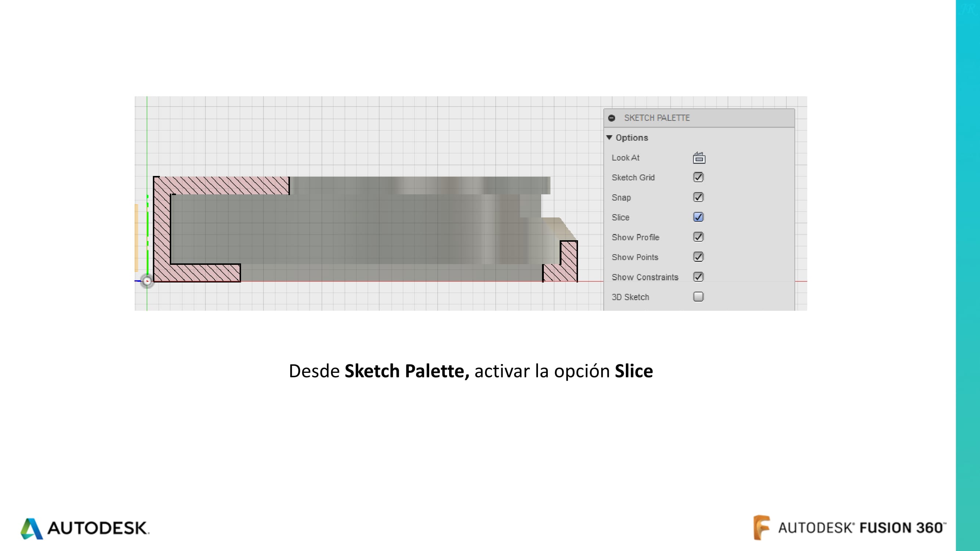Toggle Show Profile visibility off
The image size is (980, 551).
pyautogui.click(x=699, y=237)
